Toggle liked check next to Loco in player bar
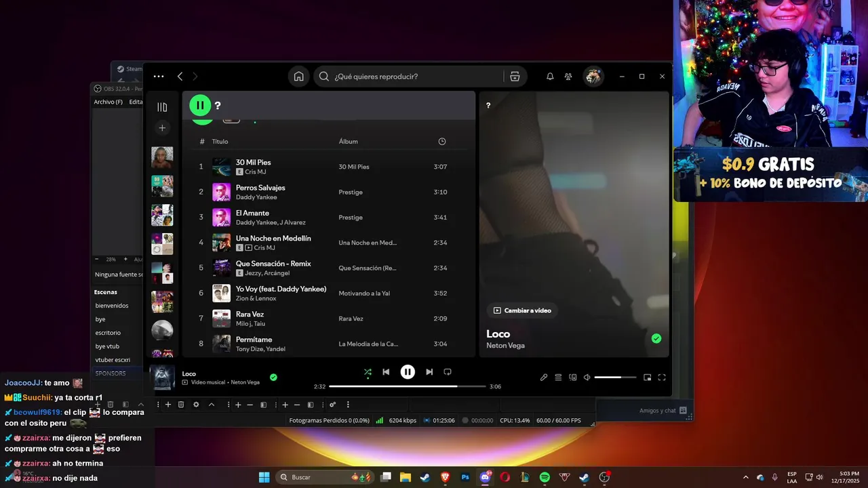This screenshot has height=488, width=868. click(x=273, y=378)
